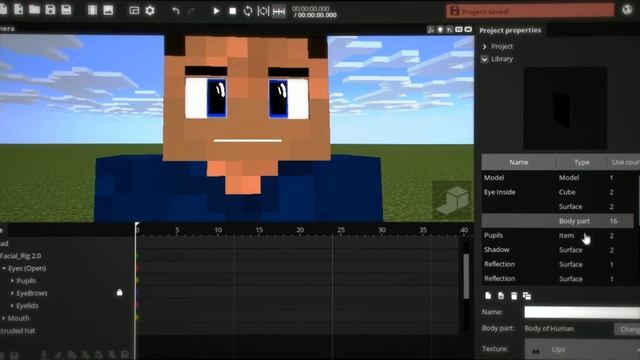The image size is (640, 360).
Task: Sort library list by Type column
Action: pyautogui.click(x=581, y=162)
